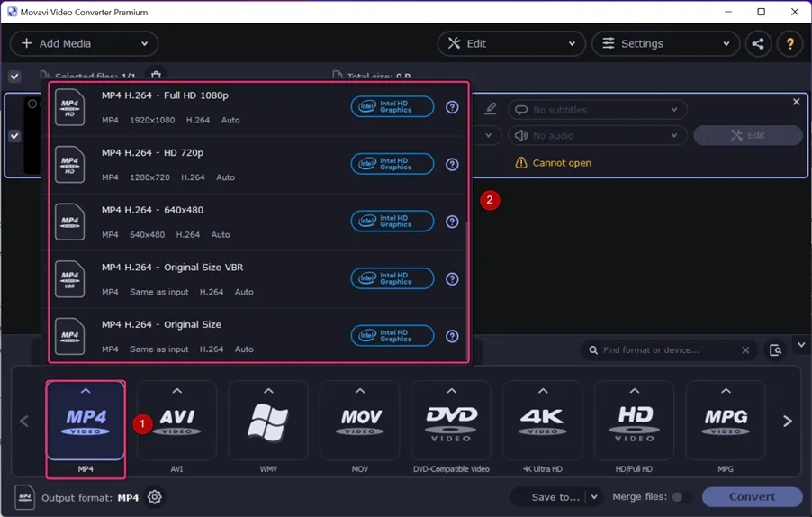Click in the Find format or device search field
The height and width of the screenshot is (517, 812).
point(668,350)
